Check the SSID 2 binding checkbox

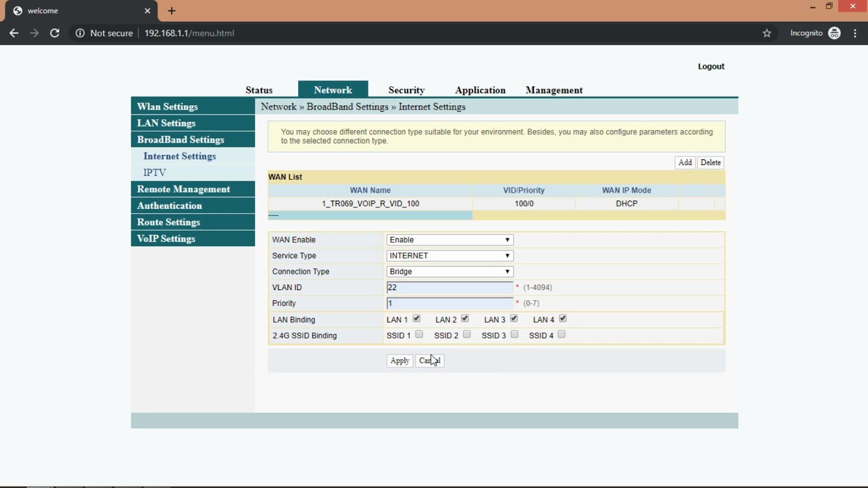coord(467,335)
